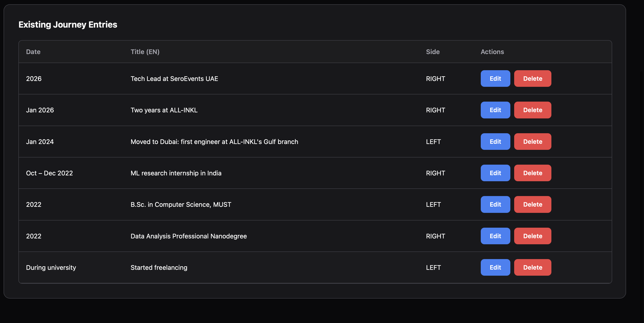Click the Title (EN) column header
644x323 pixels.
(145, 52)
